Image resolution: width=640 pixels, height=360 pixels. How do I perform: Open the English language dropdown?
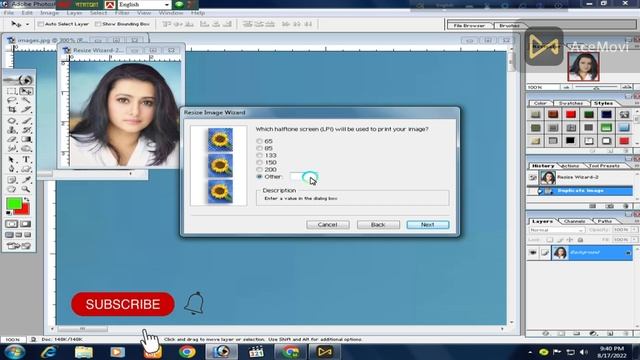(144, 4)
